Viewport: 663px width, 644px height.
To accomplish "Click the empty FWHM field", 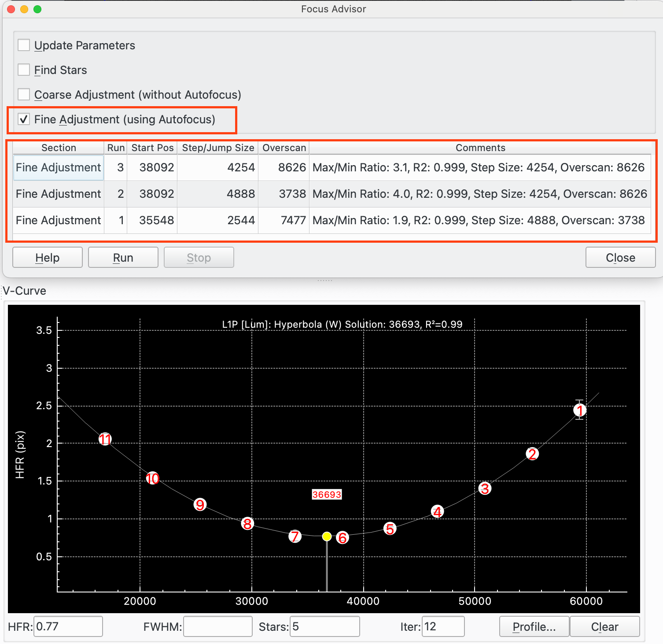I will 217,627.
